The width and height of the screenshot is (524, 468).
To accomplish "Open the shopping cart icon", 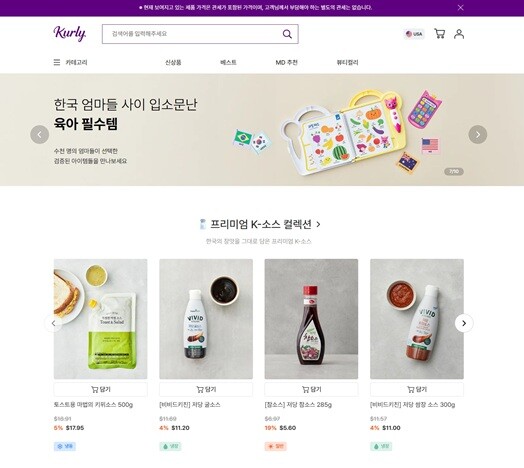I will [x=439, y=34].
